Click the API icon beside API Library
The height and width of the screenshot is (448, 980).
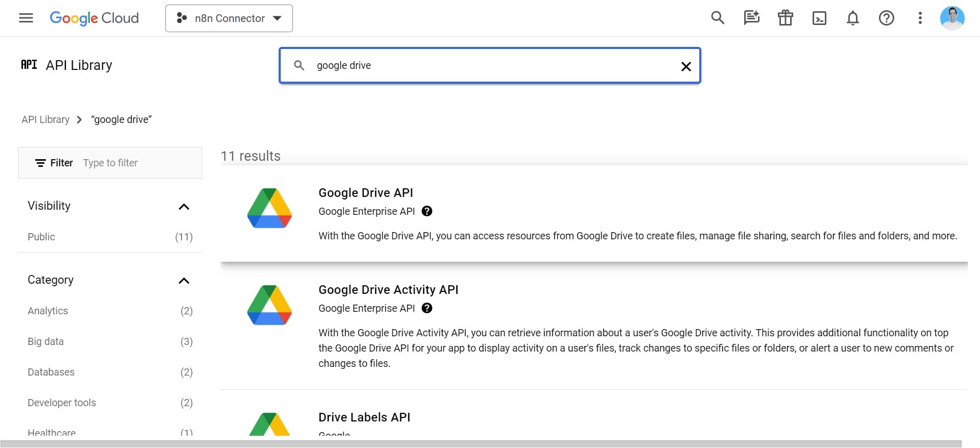tap(29, 65)
